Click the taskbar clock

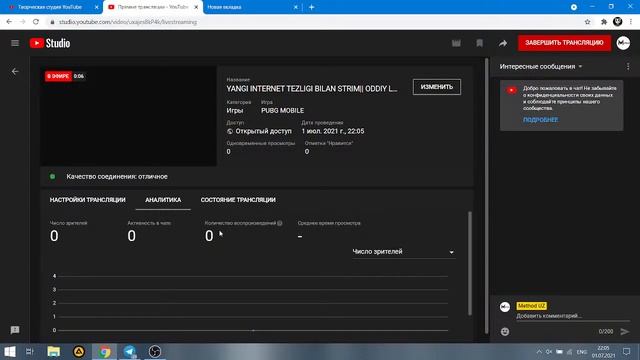tap(603, 351)
